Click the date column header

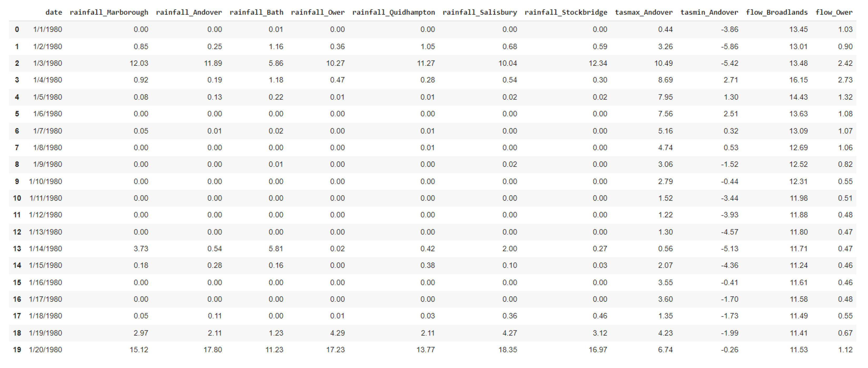tap(54, 12)
